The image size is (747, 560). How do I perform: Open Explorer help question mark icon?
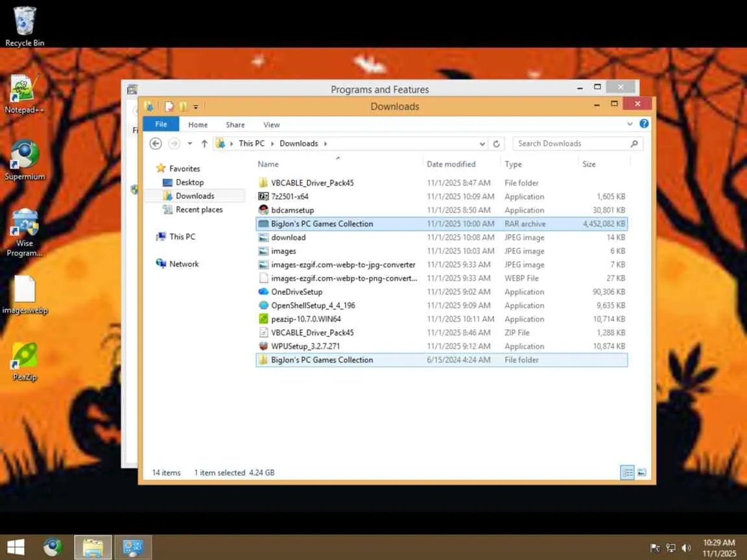pos(644,124)
